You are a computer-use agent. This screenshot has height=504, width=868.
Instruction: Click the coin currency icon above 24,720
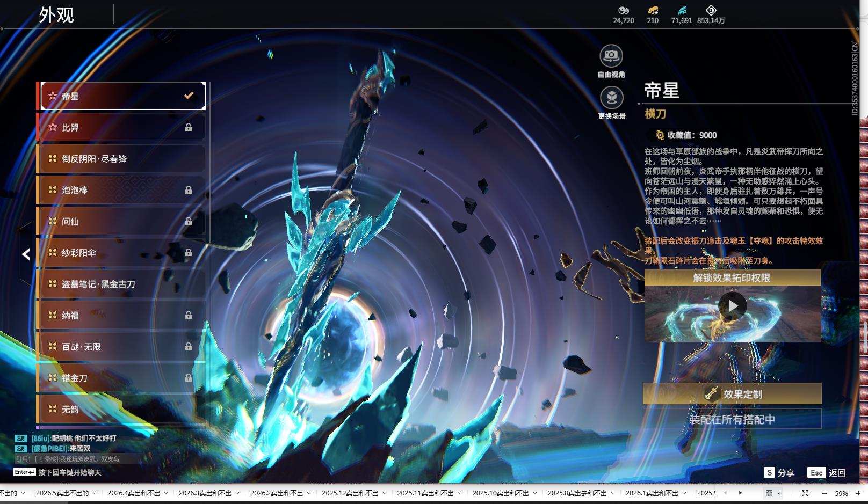(623, 10)
